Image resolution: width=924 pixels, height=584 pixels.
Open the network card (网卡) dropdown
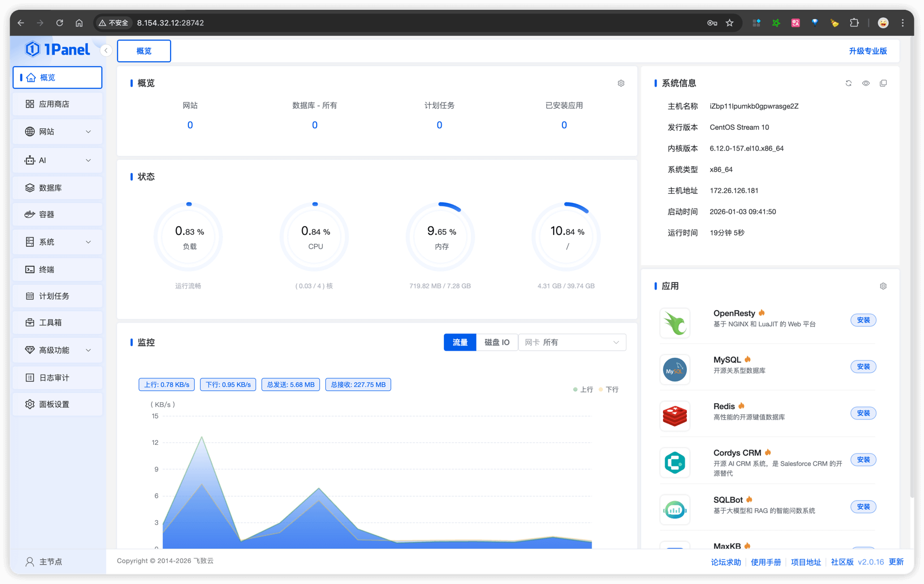pos(572,343)
